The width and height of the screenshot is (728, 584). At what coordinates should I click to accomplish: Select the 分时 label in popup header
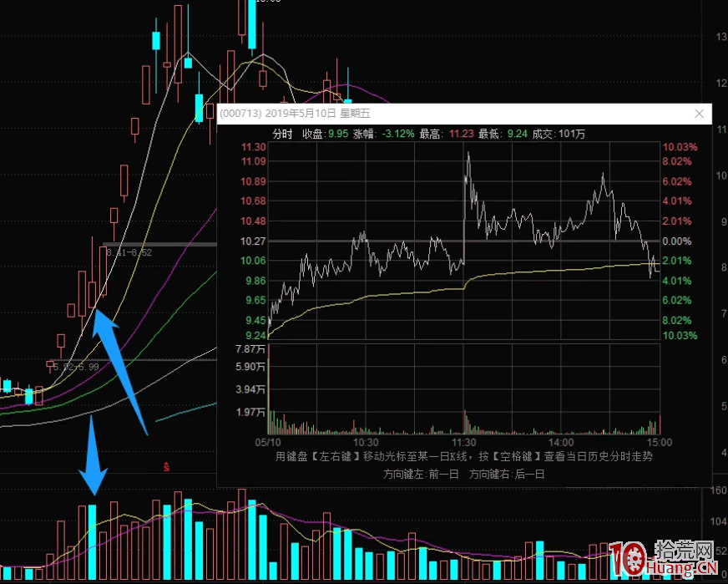pyautogui.click(x=283, y=135)
